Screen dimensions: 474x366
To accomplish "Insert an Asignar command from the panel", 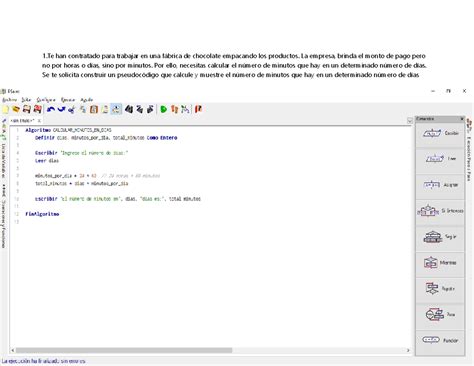I will [x=440, y=185].
